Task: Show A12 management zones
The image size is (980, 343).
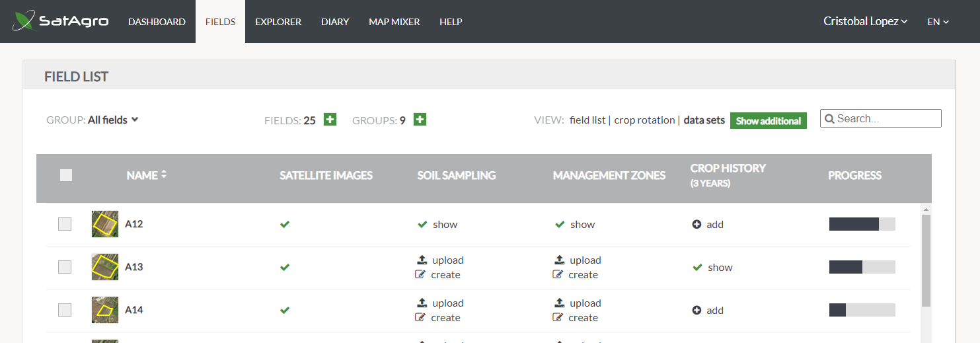Action: (x=583, y=225)
